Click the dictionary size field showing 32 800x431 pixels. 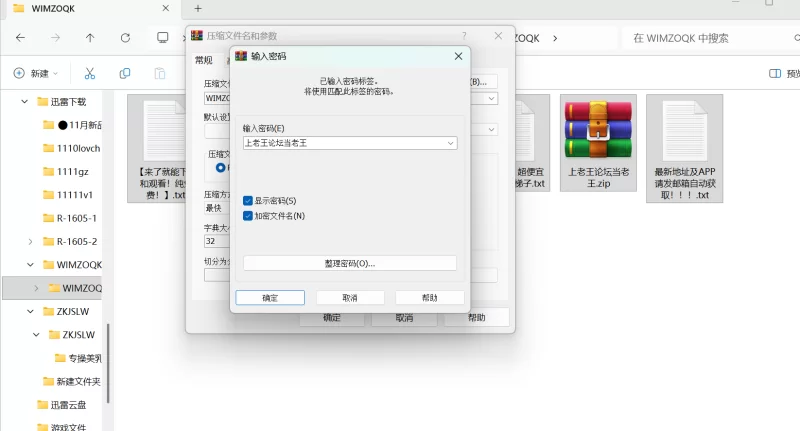[217, 241]
